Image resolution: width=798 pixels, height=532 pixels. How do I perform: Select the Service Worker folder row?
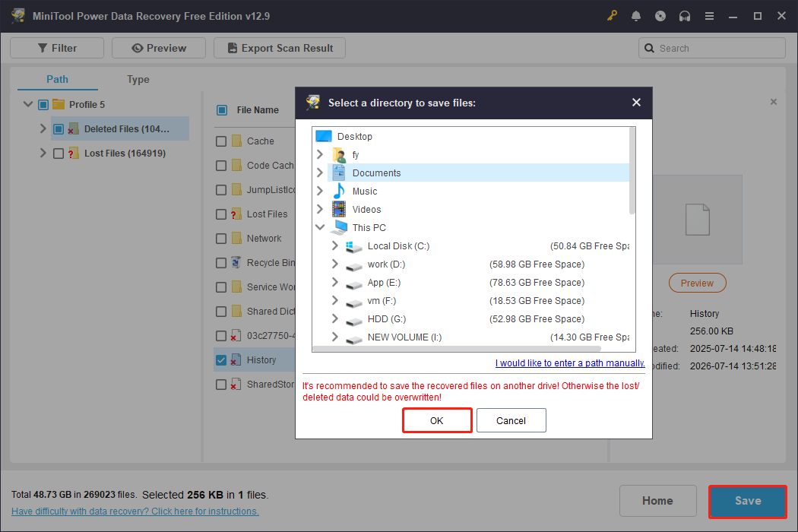click(x=255, y=287)
